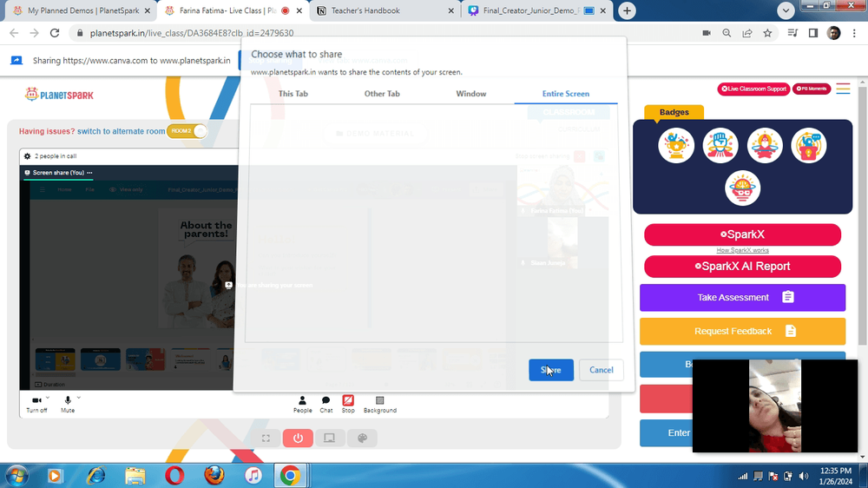The image size is (868, 488).
Task: Select the raised fist badge
Action: pyautogui.click(x=720, y=146)
